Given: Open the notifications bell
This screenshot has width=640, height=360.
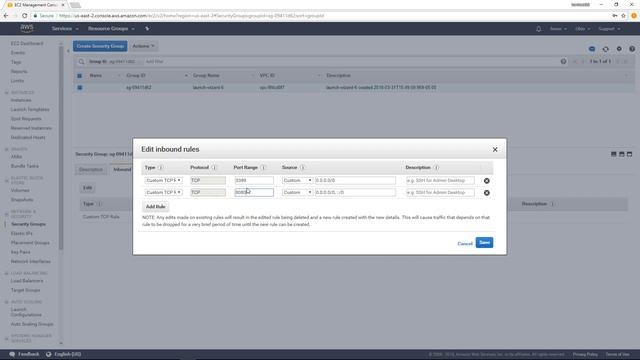Looking at the screenshot, I should pyautogui.click(x=538, y=29).
